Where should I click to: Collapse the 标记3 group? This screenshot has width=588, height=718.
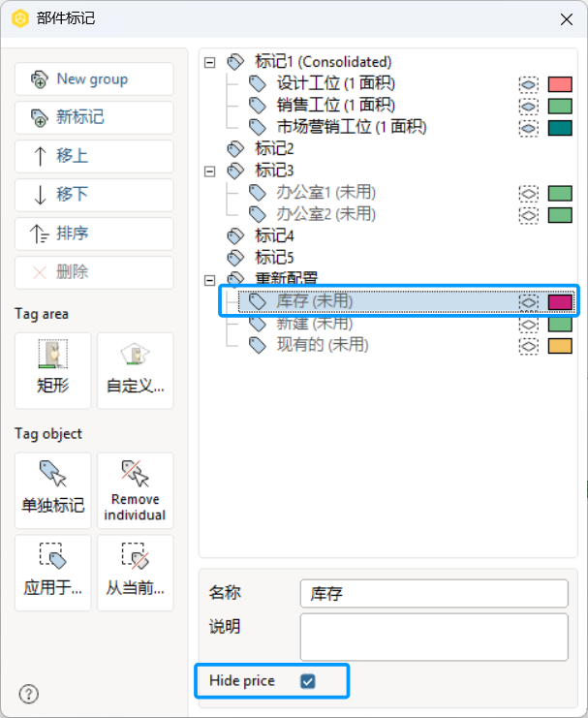click(210, 172)
